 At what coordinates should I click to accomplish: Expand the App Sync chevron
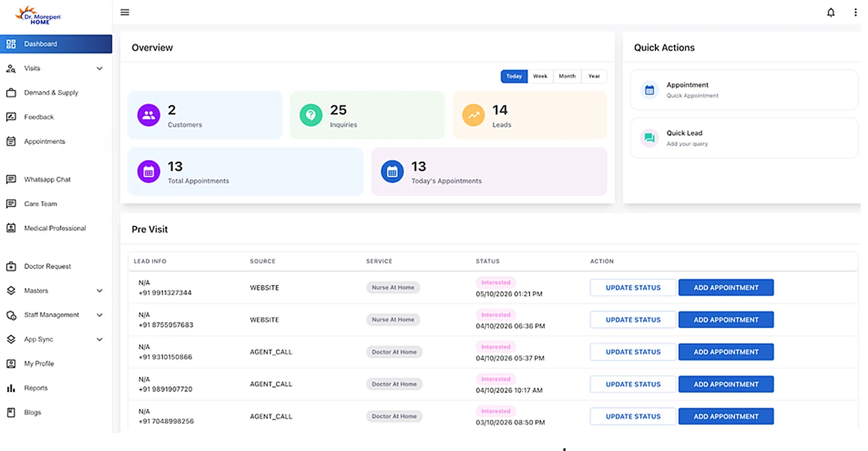pyautogui.click(x=100, y=339)
